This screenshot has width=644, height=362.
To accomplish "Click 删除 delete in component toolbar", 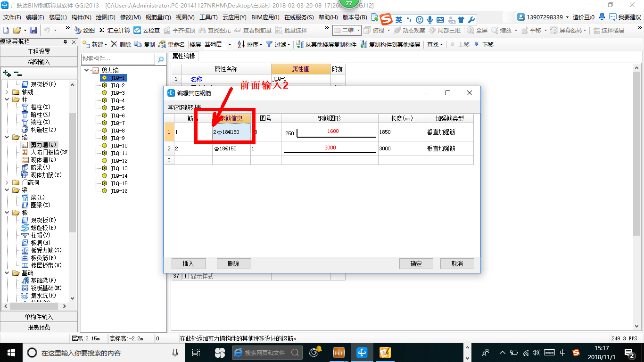I will click(121, 44).
